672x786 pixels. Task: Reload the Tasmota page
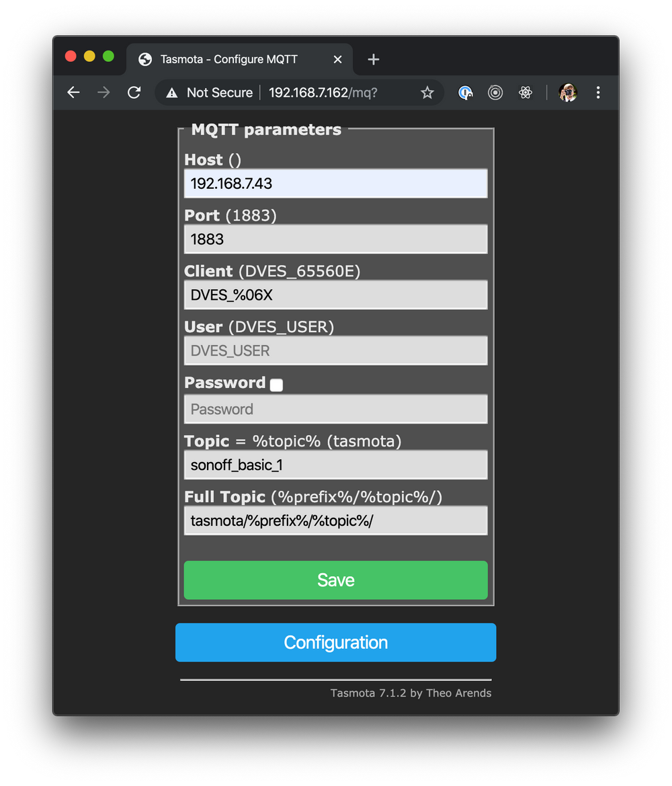click(134, 93)
